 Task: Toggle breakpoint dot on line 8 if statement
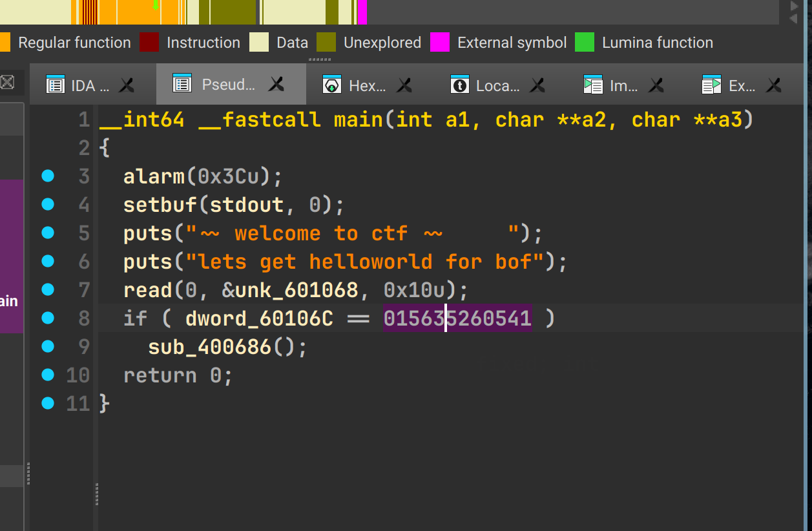tap(48, 318)
